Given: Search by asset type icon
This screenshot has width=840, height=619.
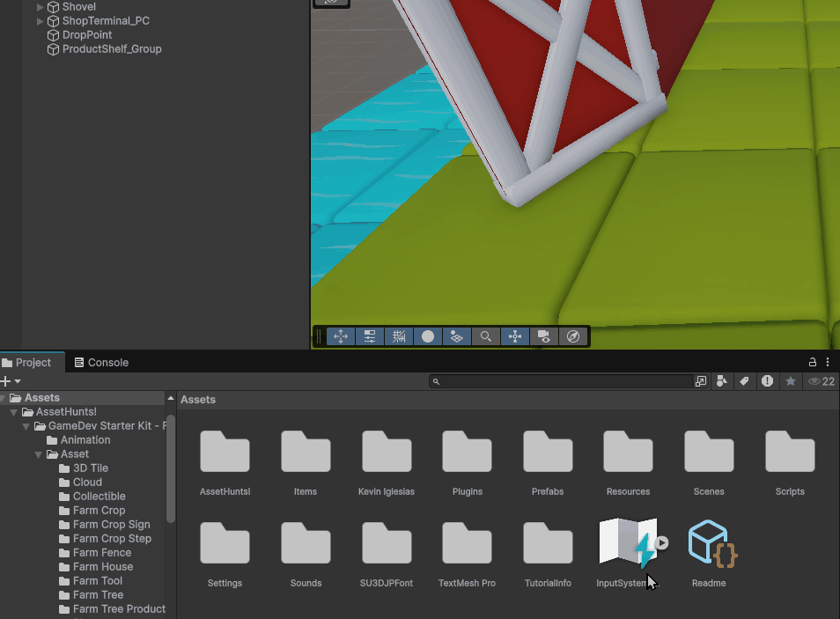Looking at the screenshot, I should [722, 381].
